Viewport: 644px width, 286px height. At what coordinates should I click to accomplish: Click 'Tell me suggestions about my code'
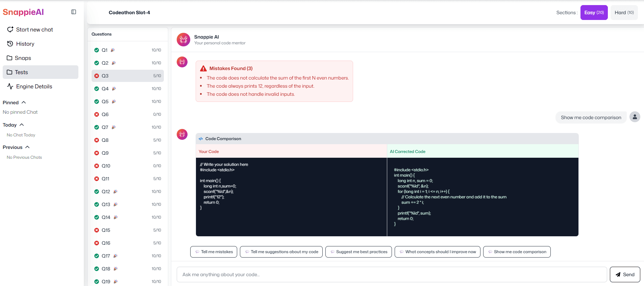click(x=281, y=252)
